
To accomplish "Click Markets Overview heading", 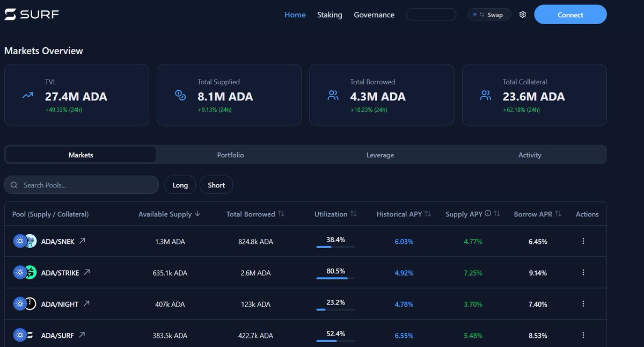I will [43, 50].
